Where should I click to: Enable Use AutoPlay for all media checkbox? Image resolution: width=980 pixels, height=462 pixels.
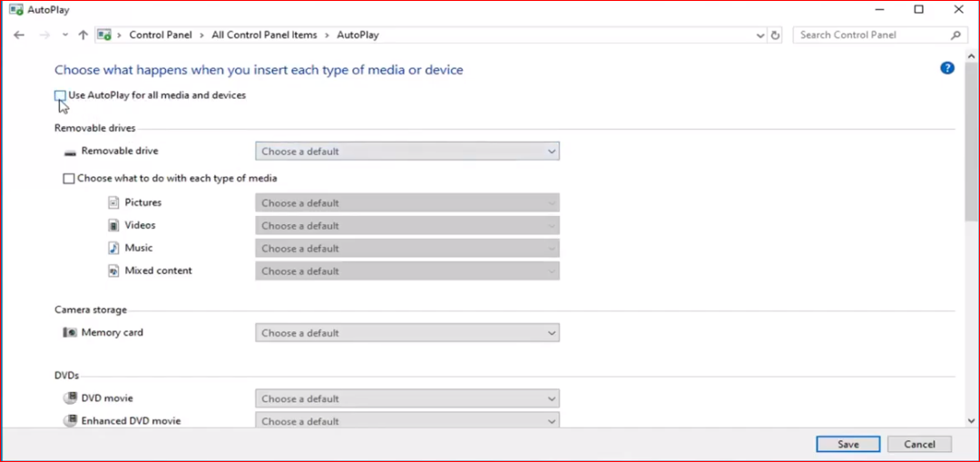coord(60,95)
